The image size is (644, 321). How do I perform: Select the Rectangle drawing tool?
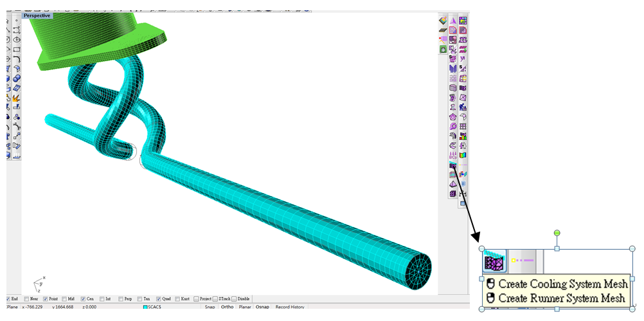(x=17, y=50)
